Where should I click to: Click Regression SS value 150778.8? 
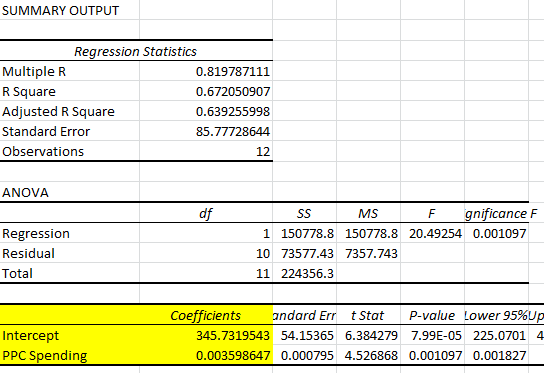coord(304,234)
